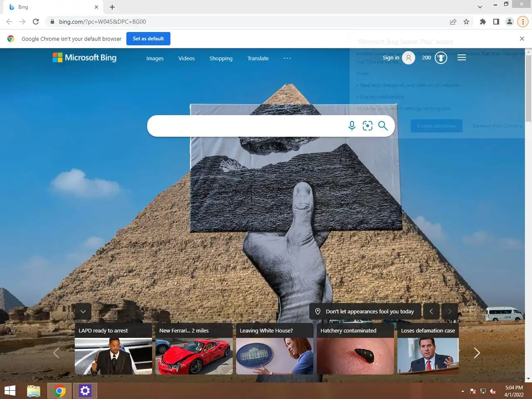Click the Microsoft Bing logo
Image resolution: width=532 pixels, height=399 pixels.
click(84, 58)
